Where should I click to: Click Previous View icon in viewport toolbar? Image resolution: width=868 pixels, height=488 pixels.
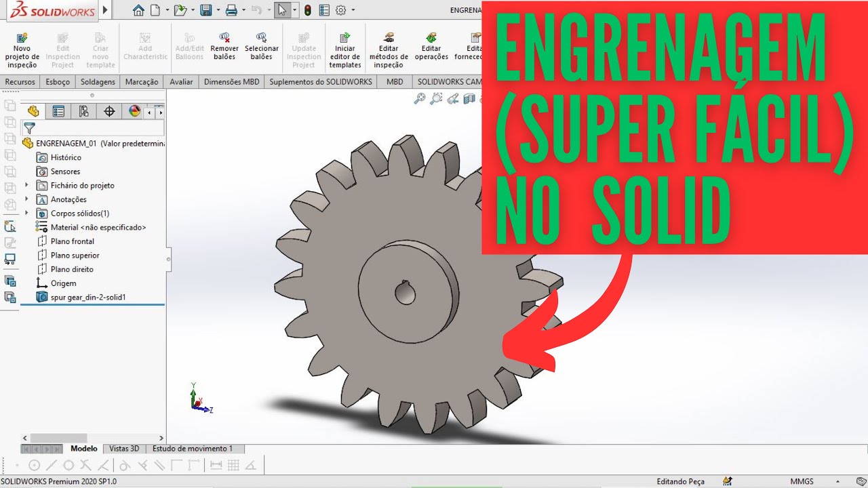453,100
